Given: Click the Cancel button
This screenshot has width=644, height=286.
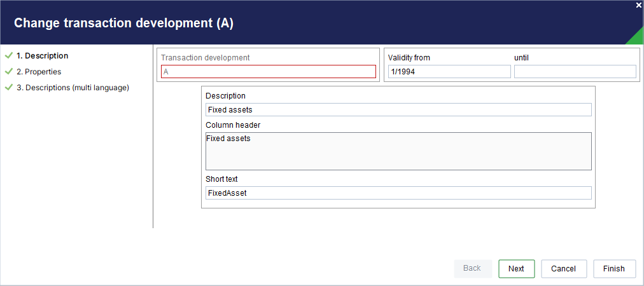Looking at the screenshot, I should (x=564, y=269).
